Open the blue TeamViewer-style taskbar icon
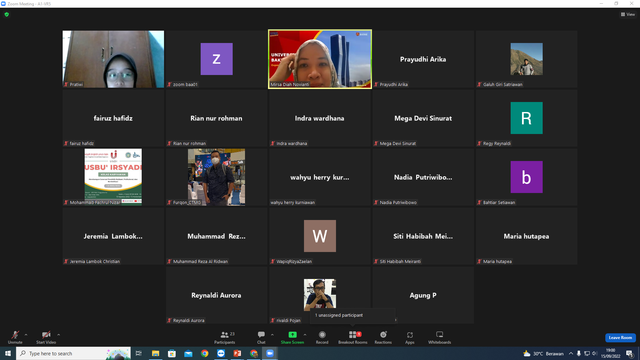The image size is (640, 360). [x=221, y=353]
